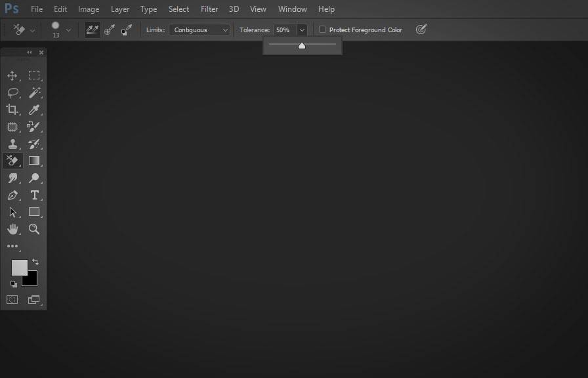Select the Hand tool
This screenshot has height=378, width=588.
(x=12, y=229)
